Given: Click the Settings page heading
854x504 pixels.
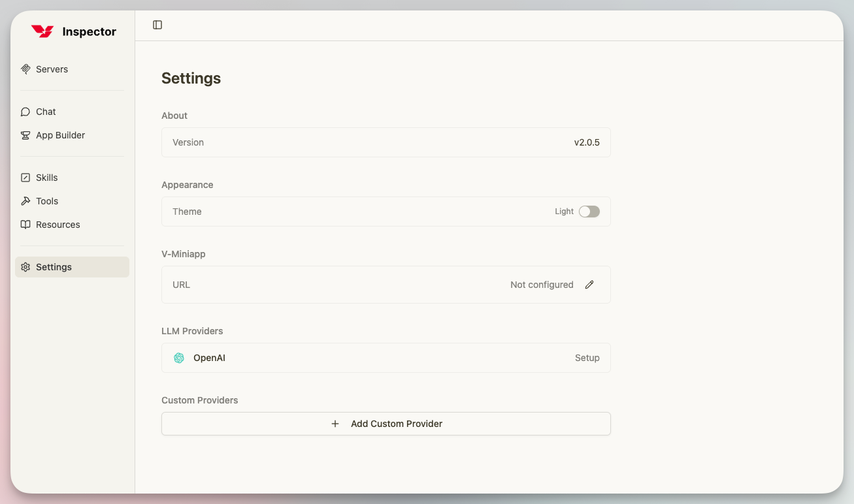Looking at the screenshot, I should coord(191,78).
